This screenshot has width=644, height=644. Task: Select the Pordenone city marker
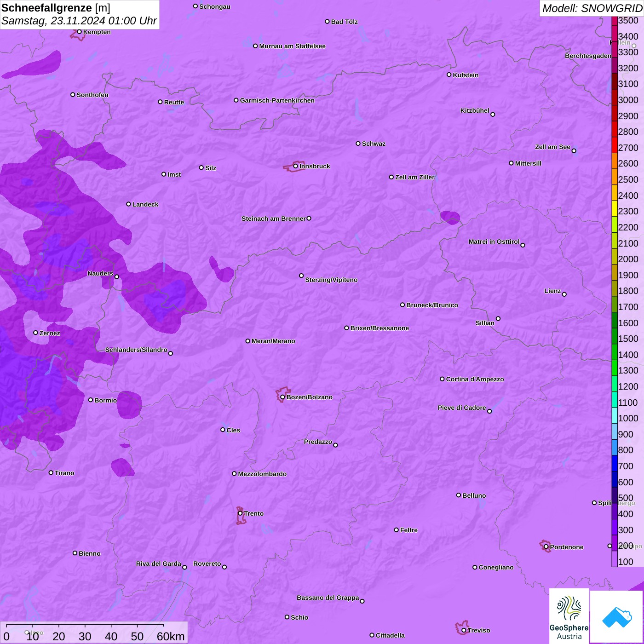pos(546,547)
